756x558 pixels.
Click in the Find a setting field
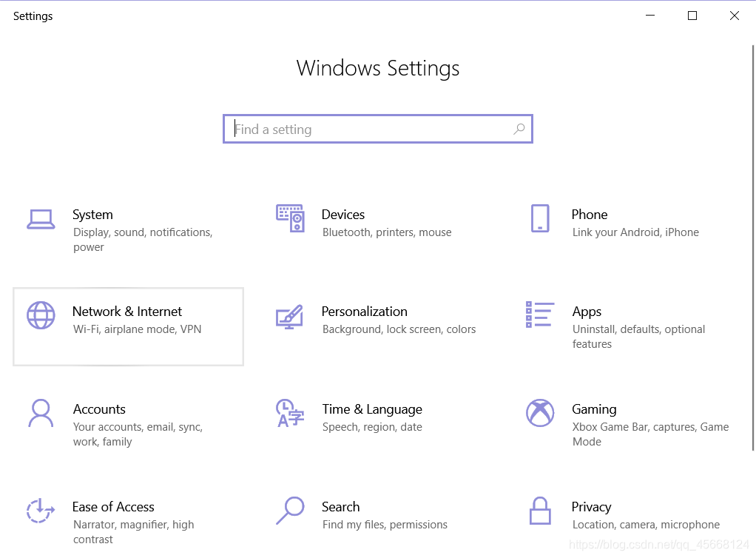point(378,129)
